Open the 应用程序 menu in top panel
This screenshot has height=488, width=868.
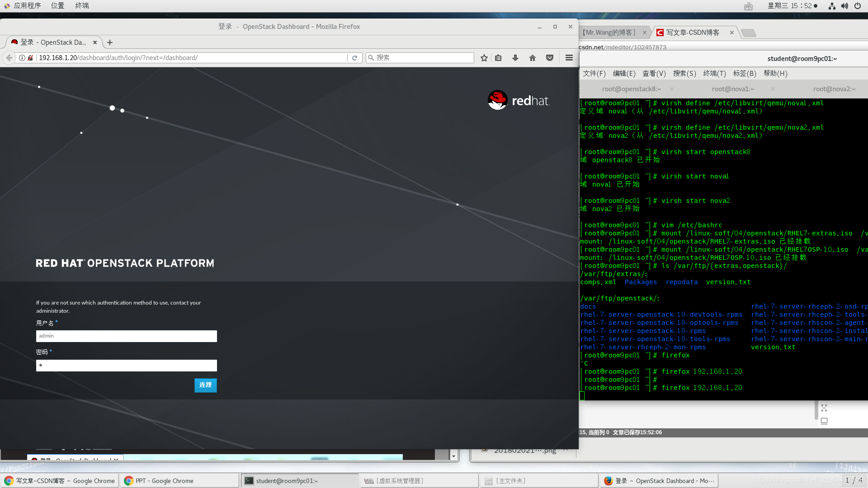coord(23,6)
